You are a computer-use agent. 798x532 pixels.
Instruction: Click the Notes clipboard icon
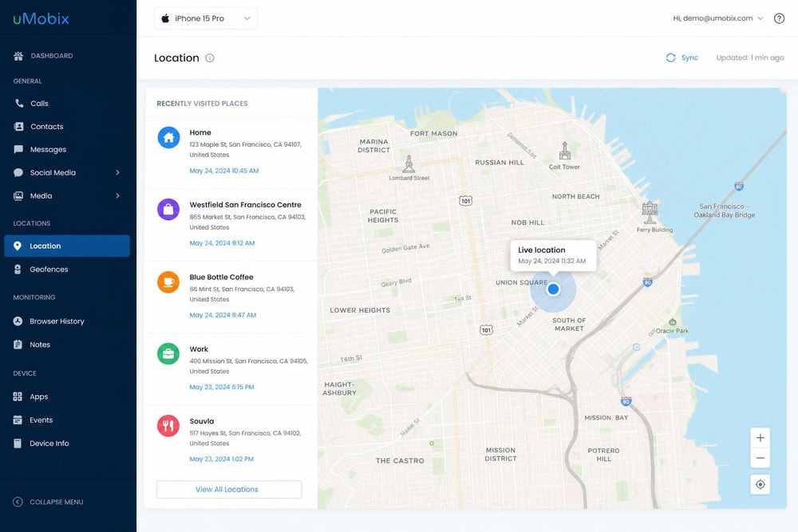pyautogui.click(x=18, y=345)
